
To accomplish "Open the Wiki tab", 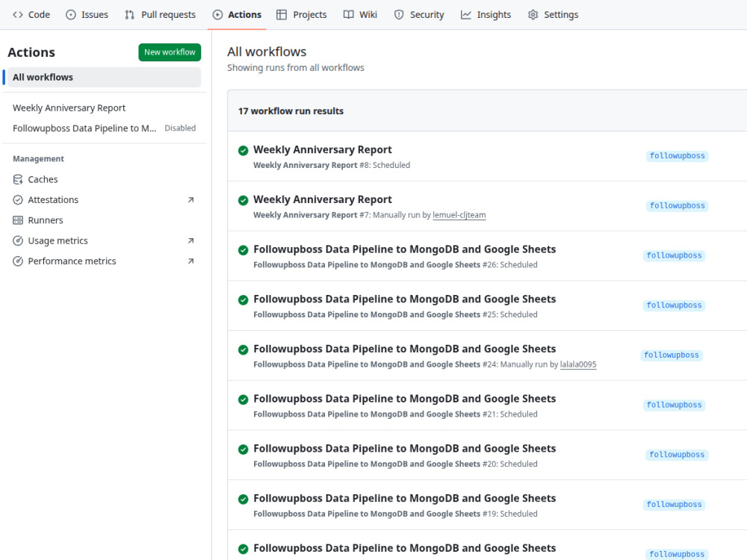I will pyautogui.click(x=360, y=15).
